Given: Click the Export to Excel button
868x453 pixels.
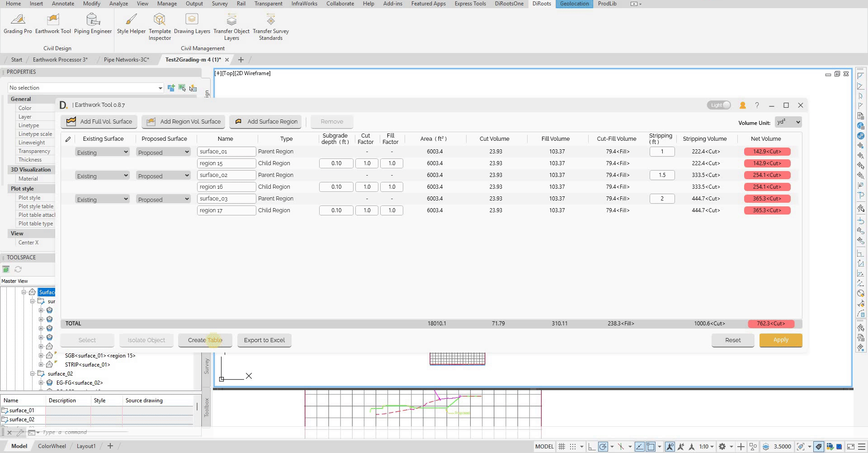Looking at the screenshot, I should click(x=264, y=340).
